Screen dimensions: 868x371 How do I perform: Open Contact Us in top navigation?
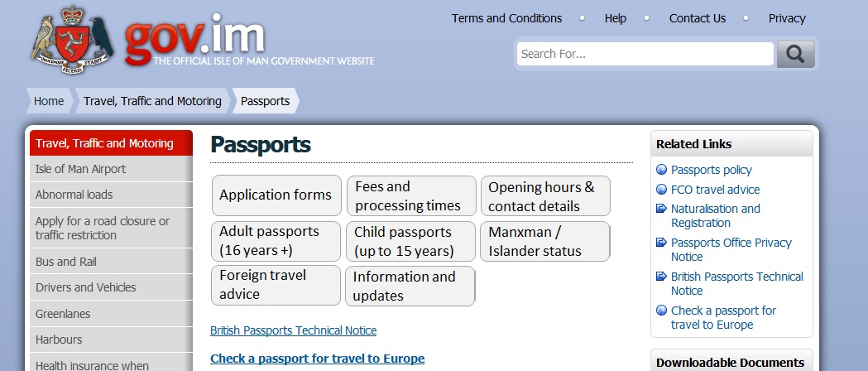697,18
